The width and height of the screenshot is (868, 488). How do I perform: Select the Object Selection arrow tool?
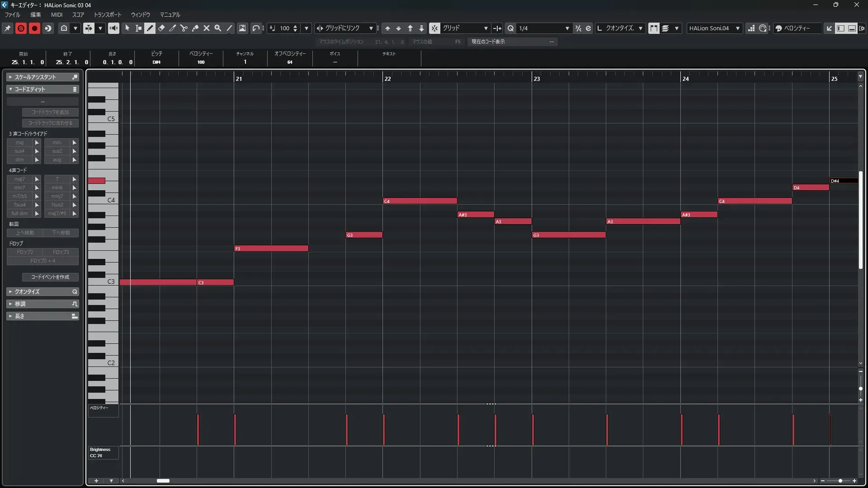[127, 28]
